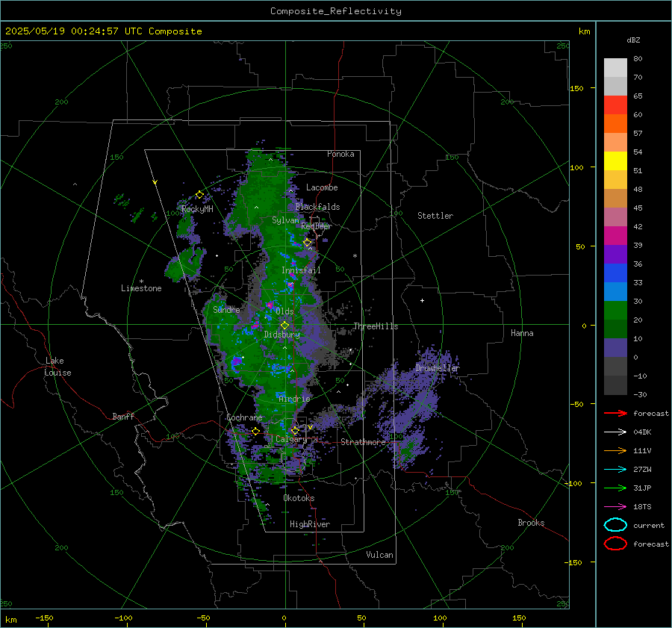Click the yellow diamond marker near RockyMH
The width and height of the screenshot is (672, 628).
(x=199, y=195)
